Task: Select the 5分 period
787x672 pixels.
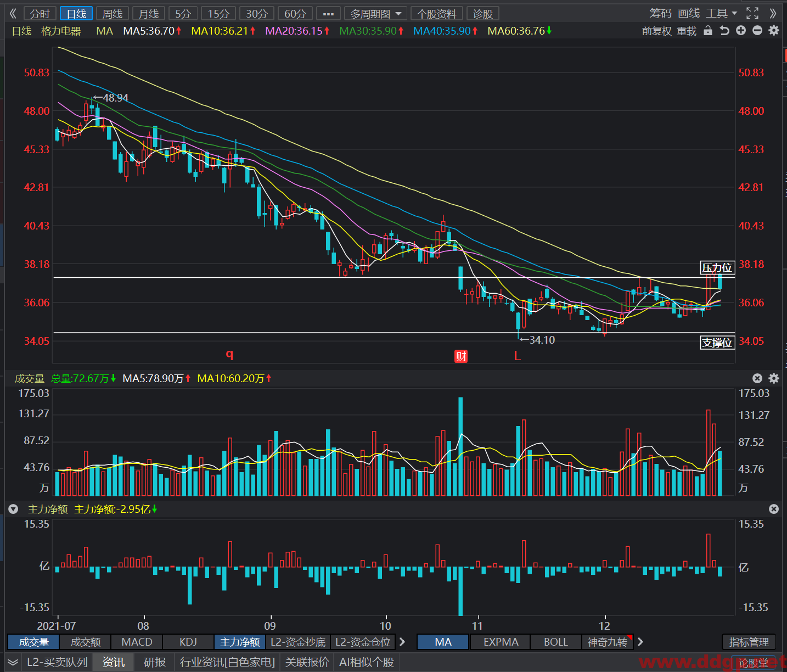Action: 183,14
